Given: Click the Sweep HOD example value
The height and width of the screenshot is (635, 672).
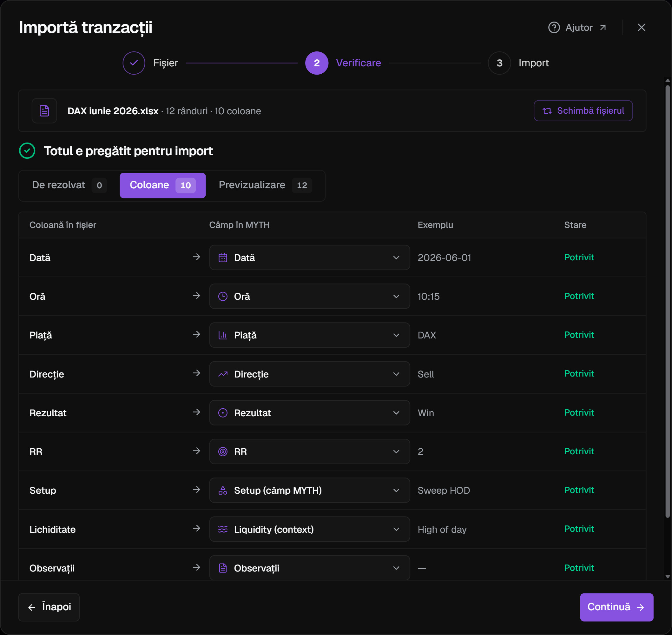Looking at the screenshot, I should [444, 491].
